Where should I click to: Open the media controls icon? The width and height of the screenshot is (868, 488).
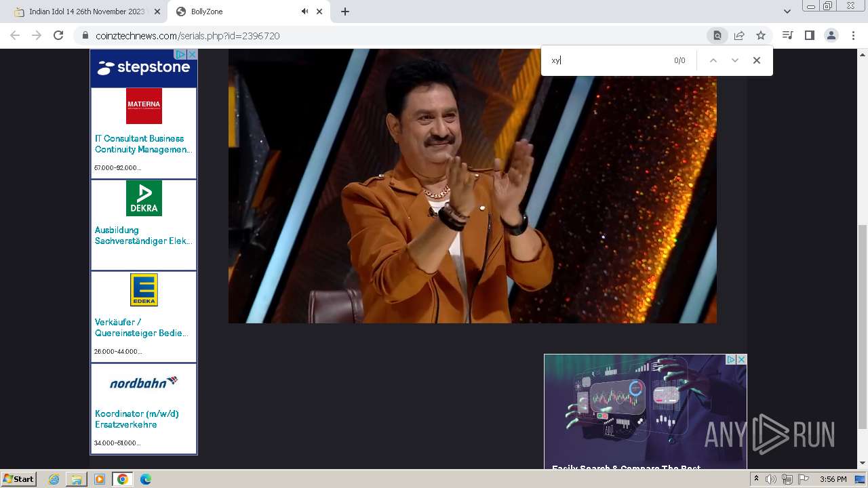(787, 35)
